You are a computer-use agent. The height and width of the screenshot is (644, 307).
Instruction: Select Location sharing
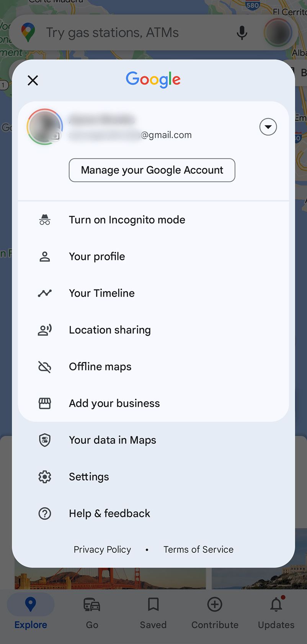pos(109,330)
